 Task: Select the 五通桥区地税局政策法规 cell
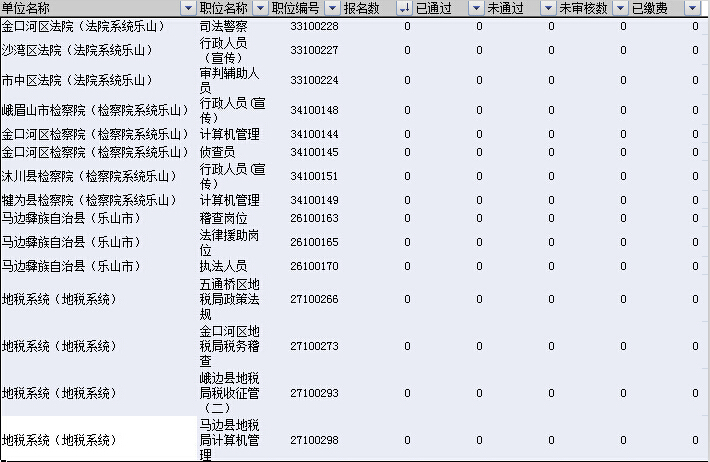click(x=231, y=299)
